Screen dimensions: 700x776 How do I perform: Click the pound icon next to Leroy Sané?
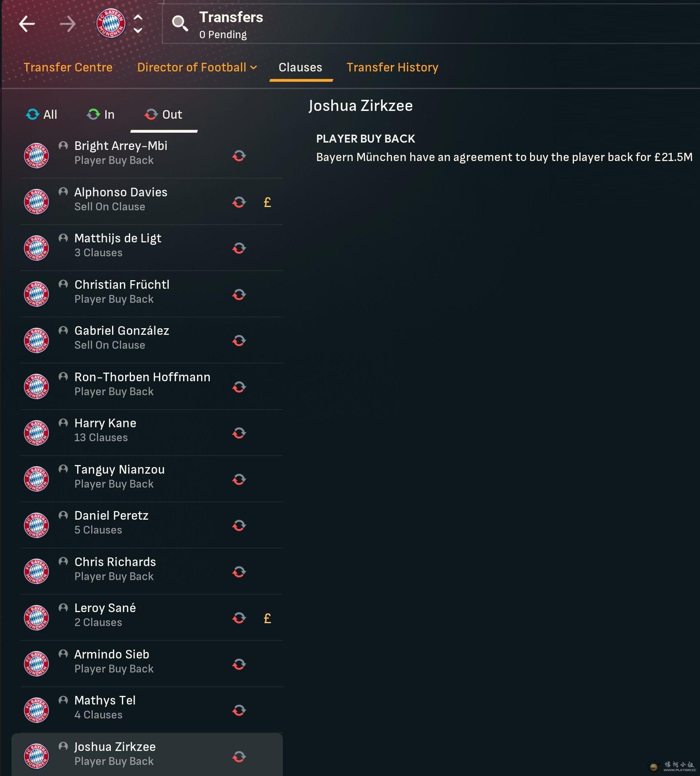(x=267, y=618)
